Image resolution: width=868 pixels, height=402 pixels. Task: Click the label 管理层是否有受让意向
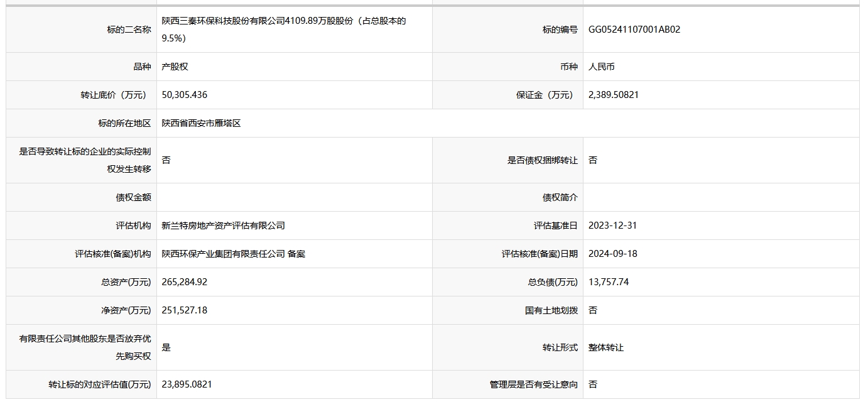click(534, 384)
